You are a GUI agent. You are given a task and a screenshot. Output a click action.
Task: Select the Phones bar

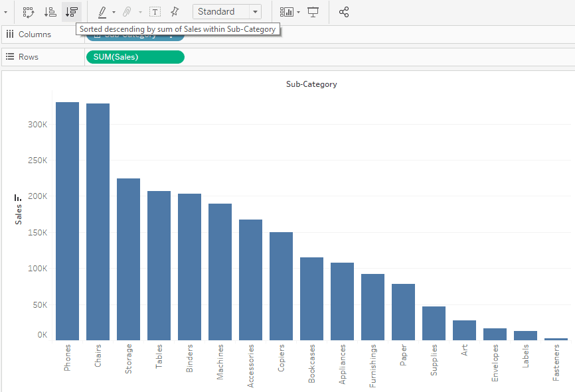pos(67,222)
